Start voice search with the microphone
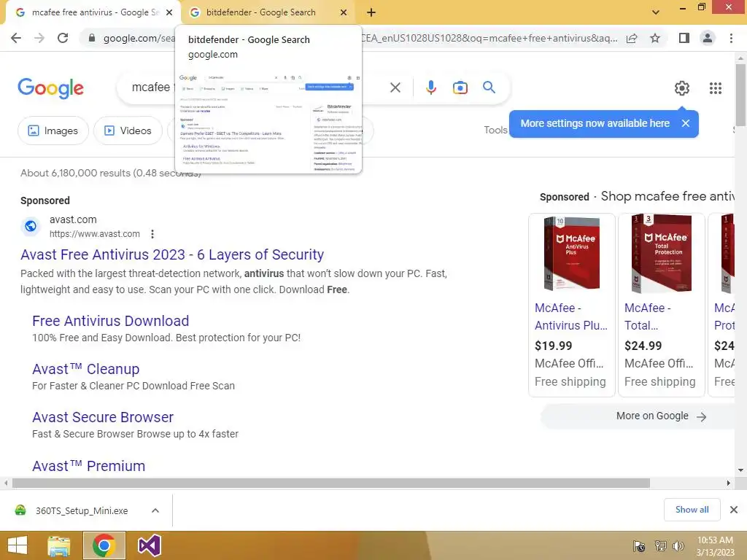Image resolution: width=747 pixels, height=560 pixels. 430,87
